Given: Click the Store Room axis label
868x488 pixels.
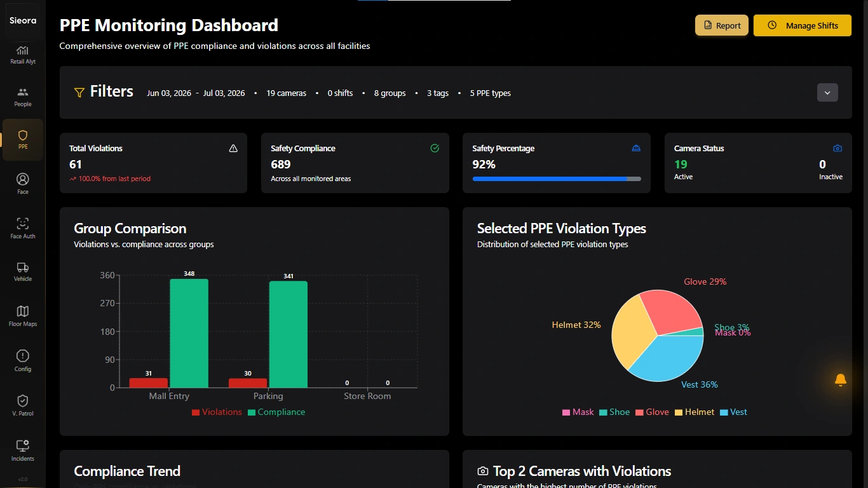Looking at the screenshot, I should pyautogui.click(x=367, y=396).
